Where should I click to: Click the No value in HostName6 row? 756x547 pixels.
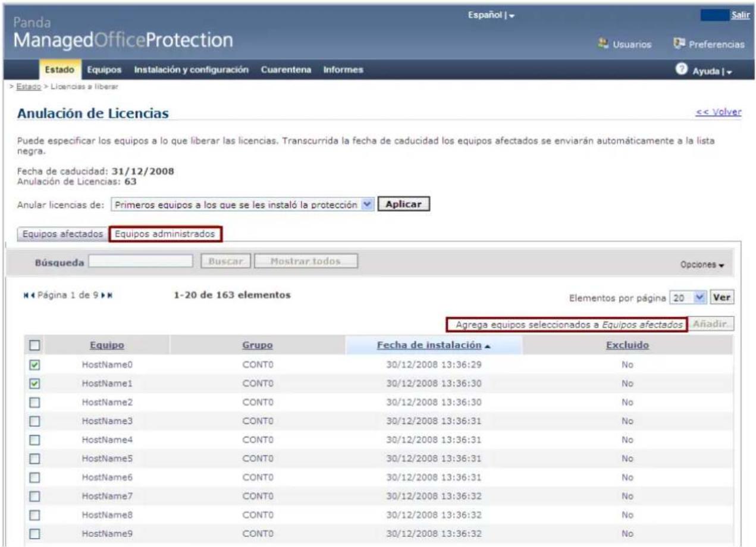pyautogui.click(x=626, y=477)
